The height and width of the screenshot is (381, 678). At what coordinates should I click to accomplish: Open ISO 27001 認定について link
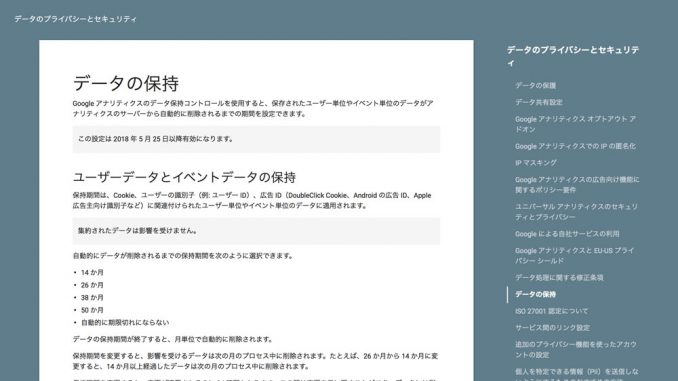click(x=551, y=311)
